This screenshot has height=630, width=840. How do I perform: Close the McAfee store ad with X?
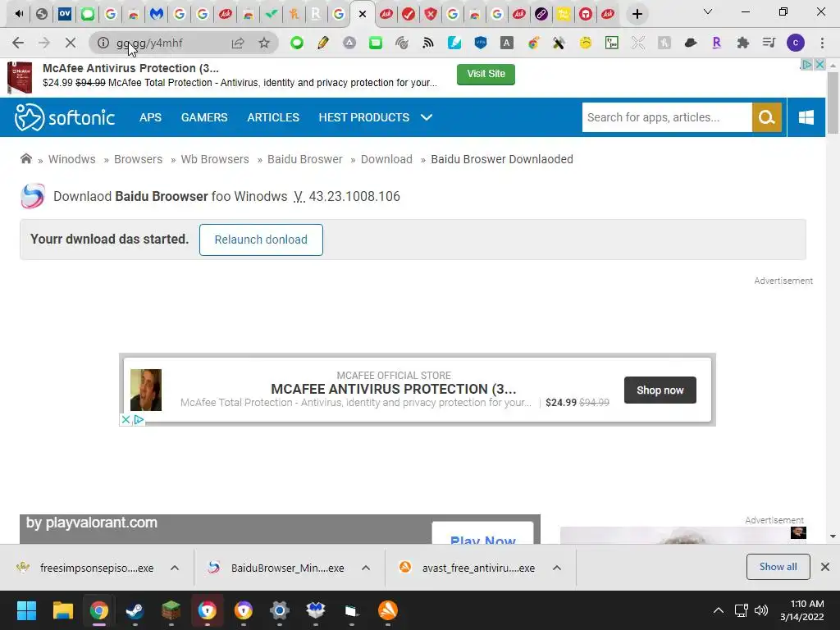pyautogui.click(x=126, y=419)
